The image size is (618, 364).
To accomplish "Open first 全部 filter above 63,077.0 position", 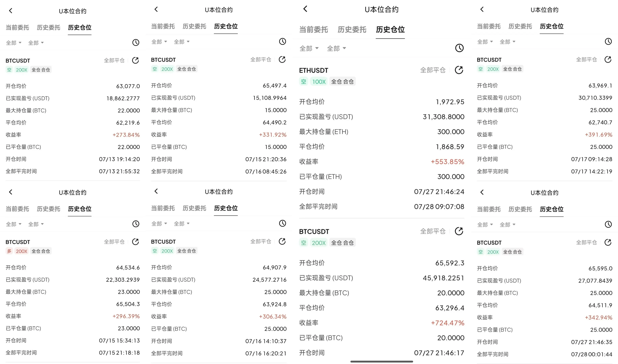I will point(14,43).
